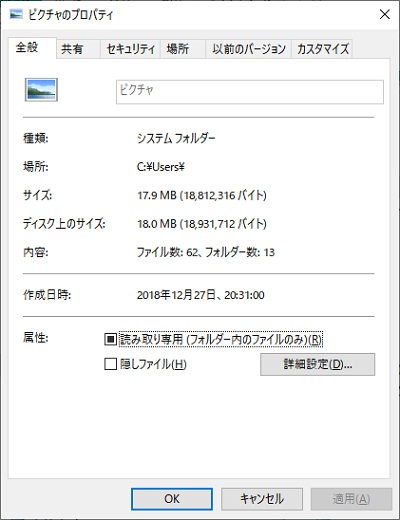Image resolution: width=400 pixels, height=520 pixels.
Task: Confirm with the OK button
Action: click(x=172, y=499)
